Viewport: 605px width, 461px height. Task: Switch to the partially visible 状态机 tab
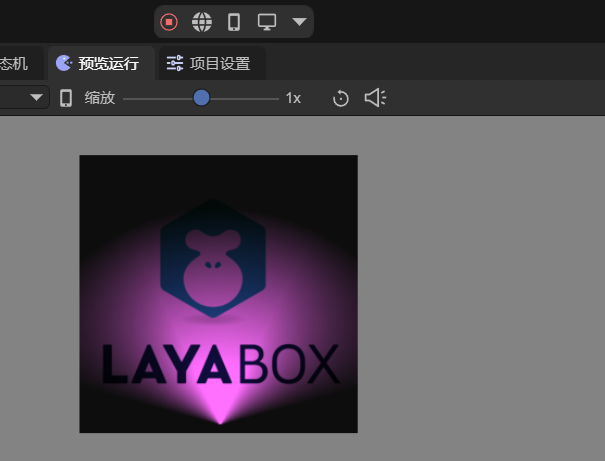tap(14, 64)
